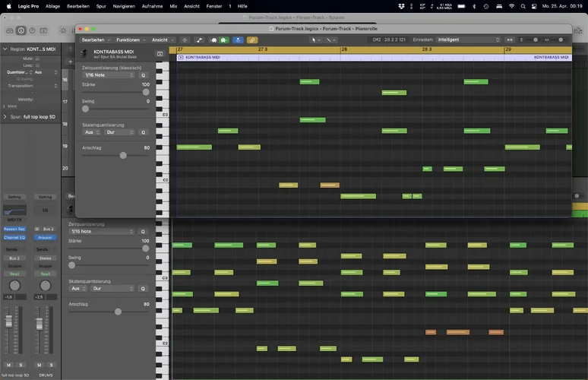Open the Navigieren menu in the menu bar
The image size is (588, 380).
[123, 5]
